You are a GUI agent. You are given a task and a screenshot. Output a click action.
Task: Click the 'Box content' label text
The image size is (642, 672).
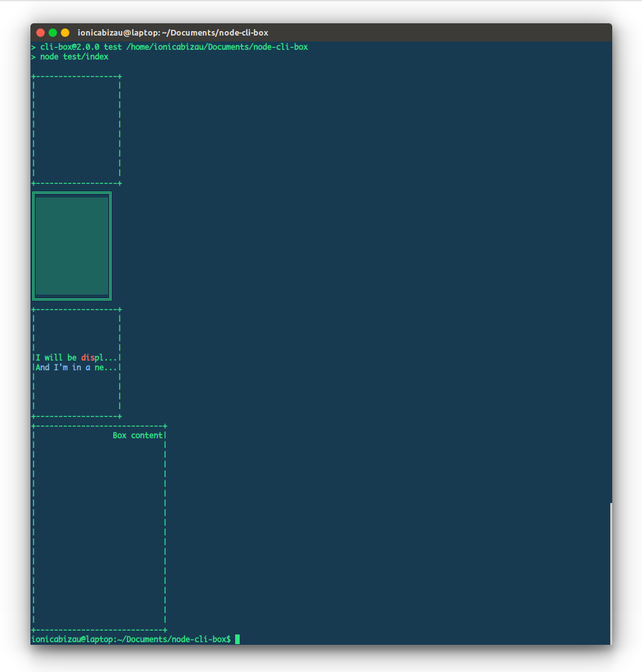[138, 435]
